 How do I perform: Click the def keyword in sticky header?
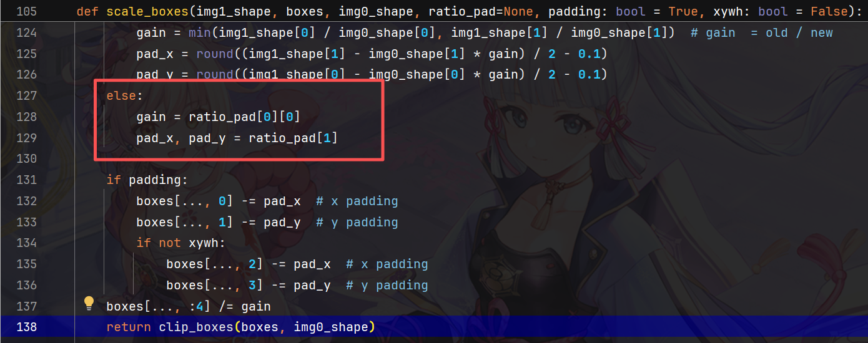87,11
